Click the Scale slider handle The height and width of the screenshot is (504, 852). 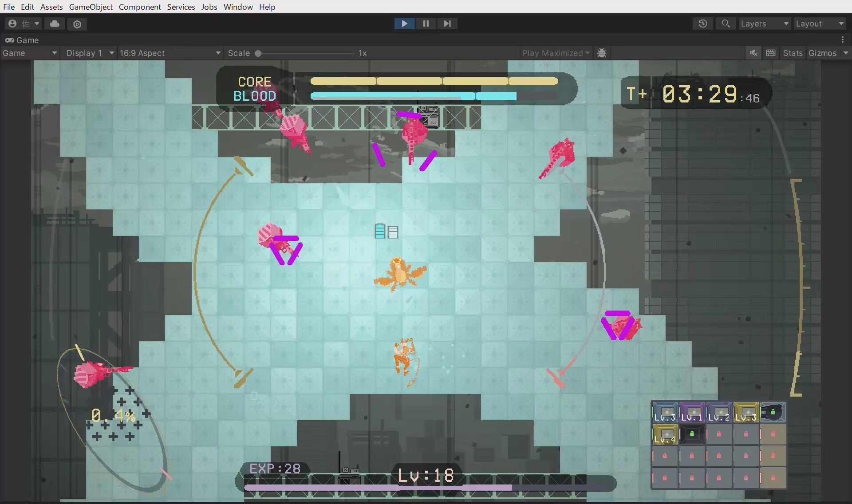(259, 53)
